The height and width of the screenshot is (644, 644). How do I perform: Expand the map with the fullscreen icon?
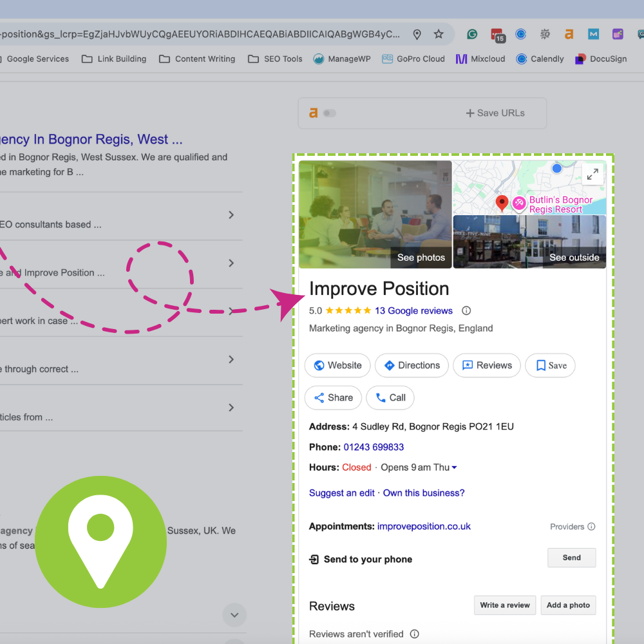[x=592, y=173]
